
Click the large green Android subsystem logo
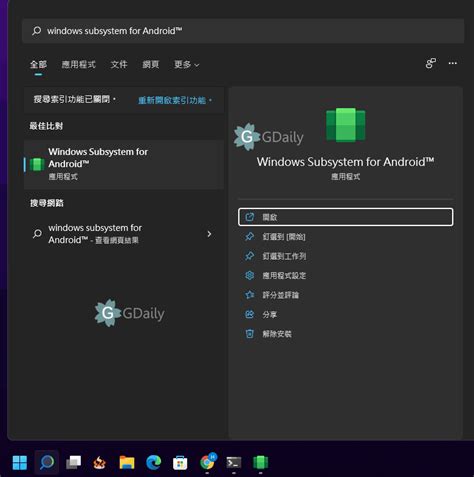coord(346,125)
